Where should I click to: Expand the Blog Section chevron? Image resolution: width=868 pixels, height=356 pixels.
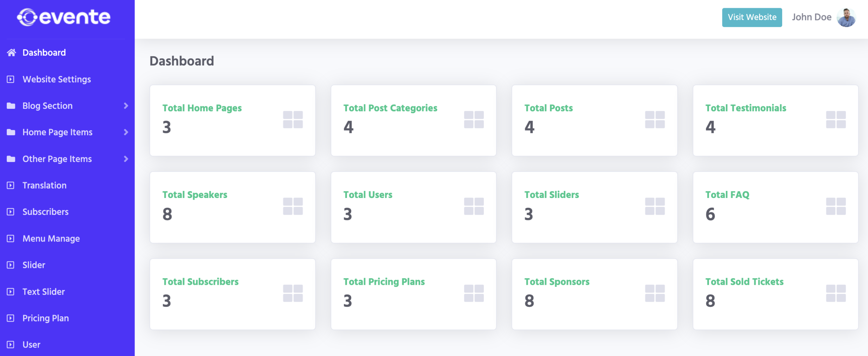click(x=126, y=106)
